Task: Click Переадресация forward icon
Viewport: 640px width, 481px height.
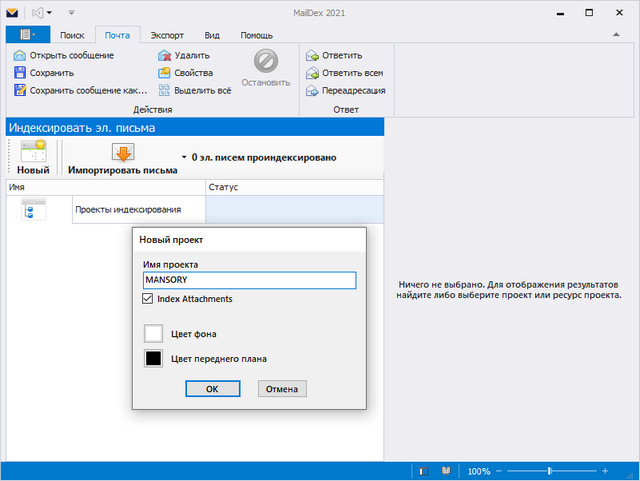Action: pyautogui.click(x=312, y=90)
